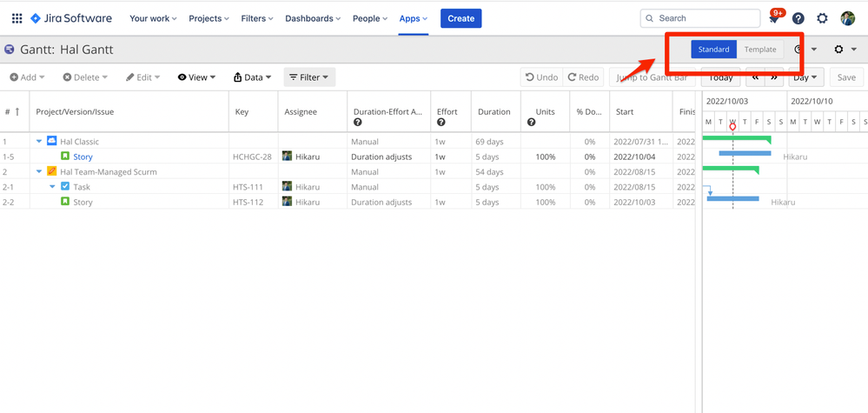The width and height of the screenshot is (868, 413).
Task: Open the Filters menu
Action: pos(257,18)
